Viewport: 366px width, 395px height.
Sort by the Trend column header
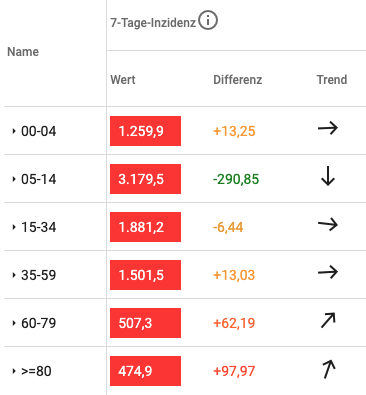point(332,80)
